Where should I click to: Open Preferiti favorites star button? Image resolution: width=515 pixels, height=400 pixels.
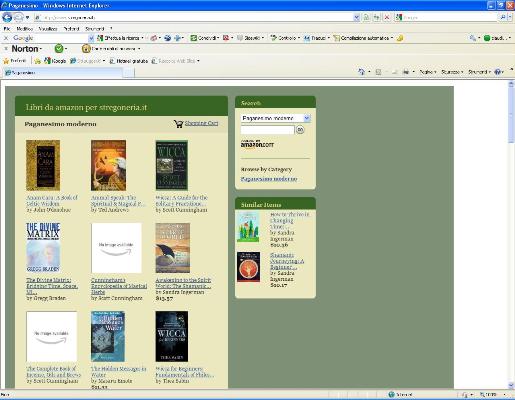pos(14,61)
